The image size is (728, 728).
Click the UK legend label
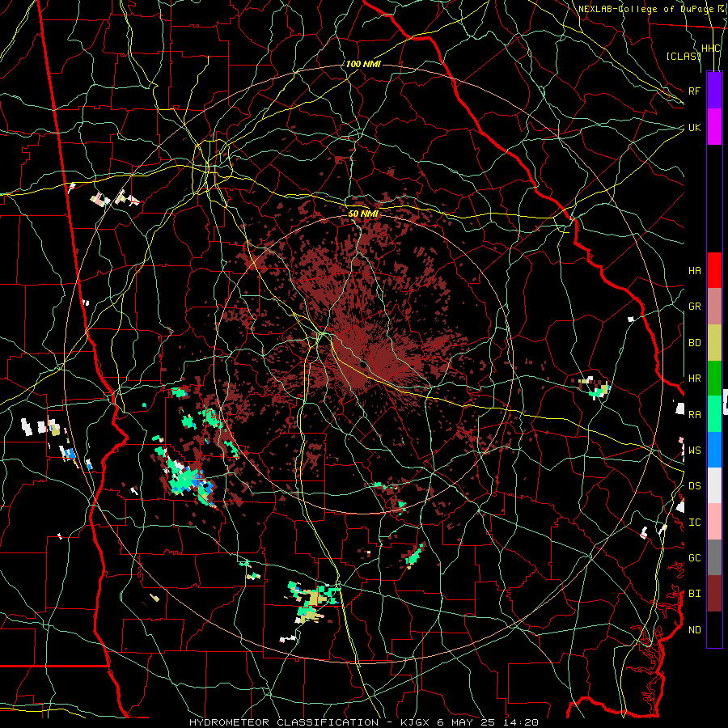pyautogui.click(x=694, y=127)
